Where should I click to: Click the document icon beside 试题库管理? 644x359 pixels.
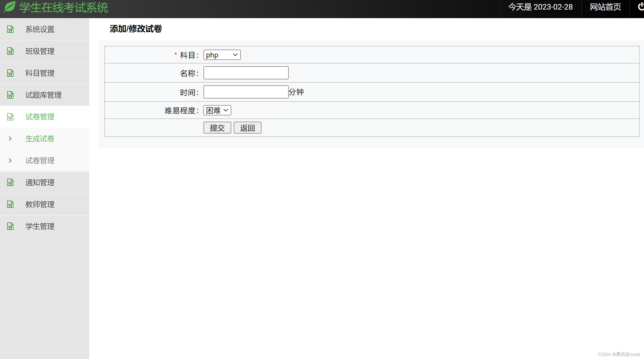(x=10, y=95)
